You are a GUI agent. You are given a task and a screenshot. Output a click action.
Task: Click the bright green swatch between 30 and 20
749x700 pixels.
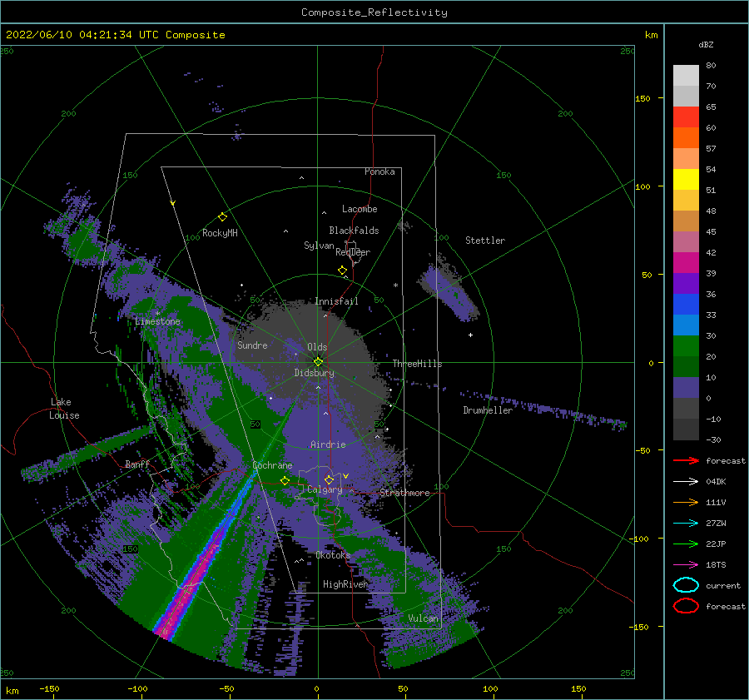click(686, 346)
